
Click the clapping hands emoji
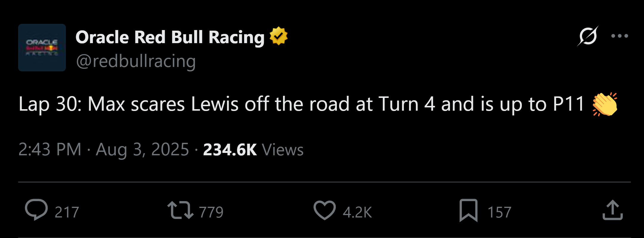coord(605,104)
